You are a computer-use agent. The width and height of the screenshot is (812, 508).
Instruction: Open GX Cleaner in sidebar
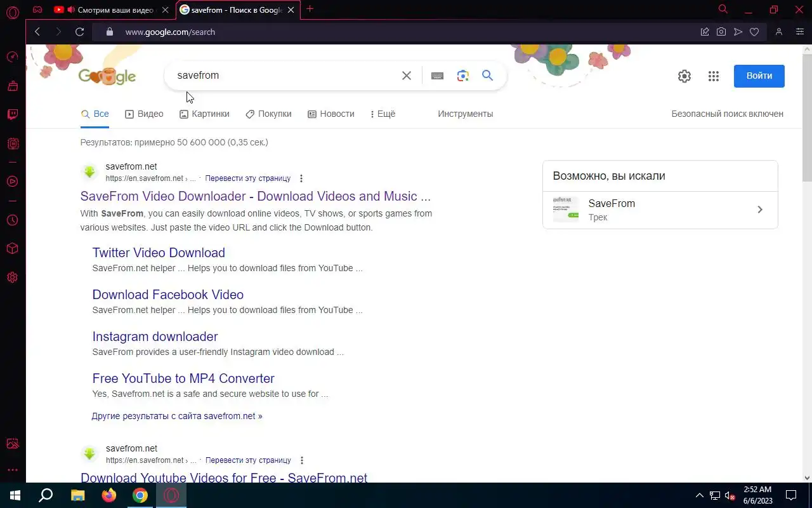(x=13, y=86)
